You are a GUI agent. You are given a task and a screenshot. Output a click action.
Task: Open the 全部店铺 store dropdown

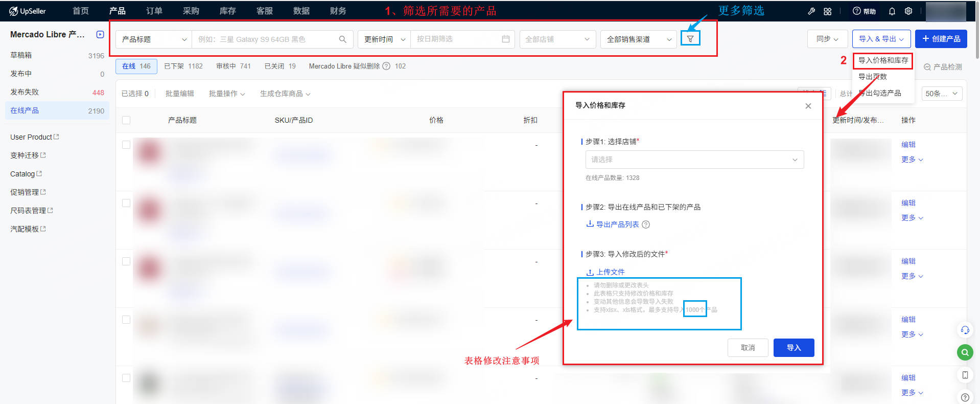pos(558,39)
